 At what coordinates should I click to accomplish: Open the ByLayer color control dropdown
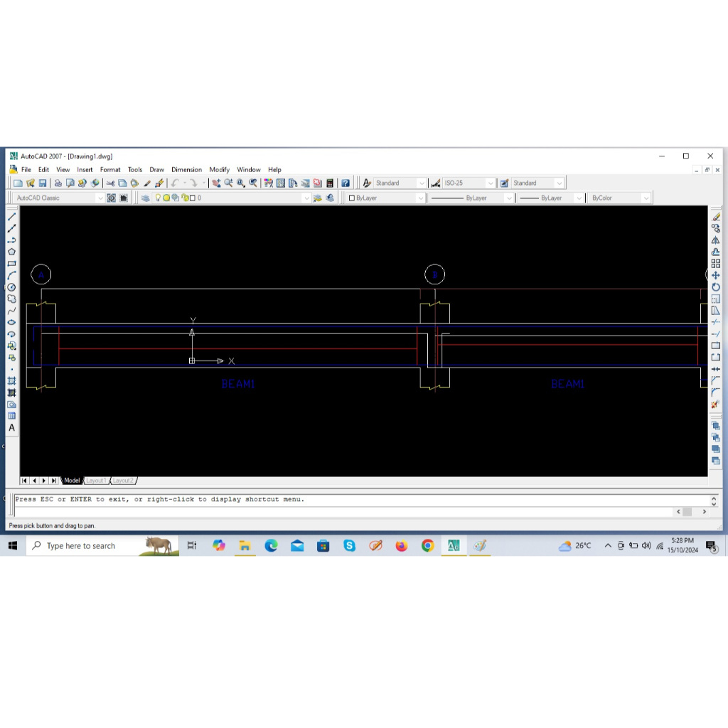tap(420, 198)
